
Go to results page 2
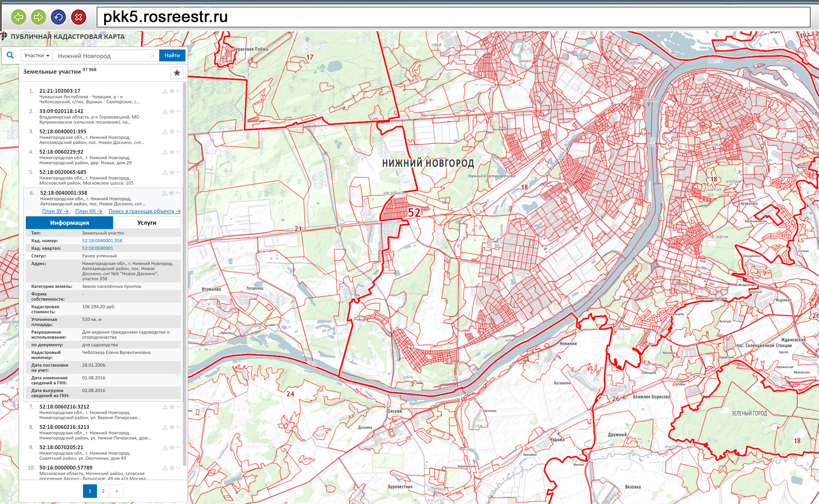(103, 491)
